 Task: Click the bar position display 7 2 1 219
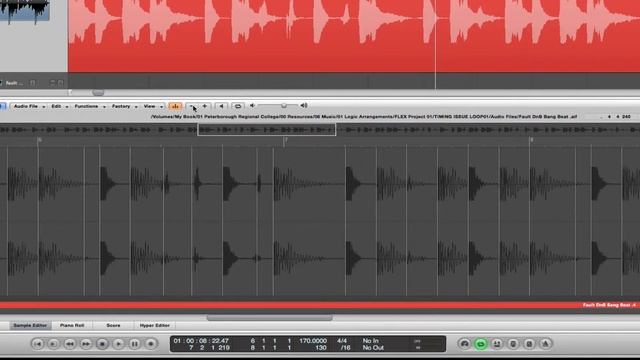(x=209, y=348)
